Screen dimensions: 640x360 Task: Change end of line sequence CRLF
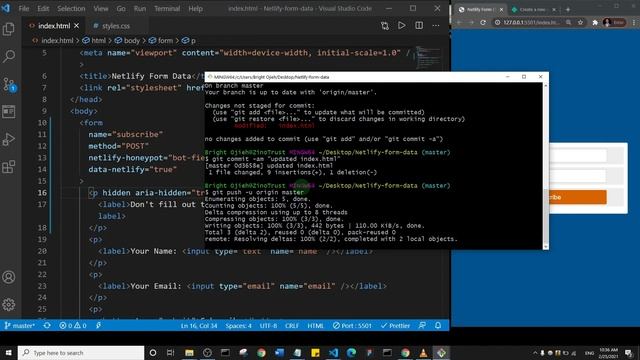click(x=292, y=325)
